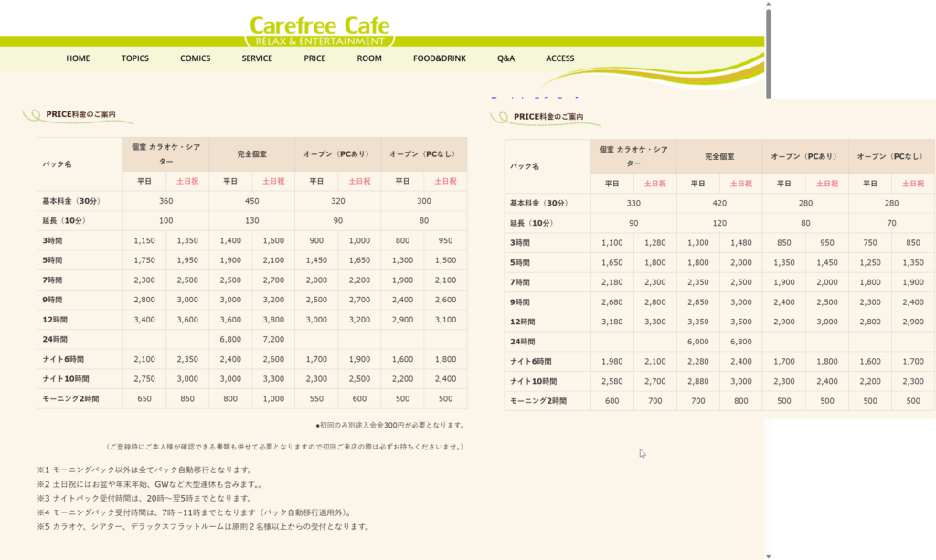The width and height of the screenshot is (936, 560).
Task: Select the 420 basic fee cell
Action: click(x=719, y=204)
